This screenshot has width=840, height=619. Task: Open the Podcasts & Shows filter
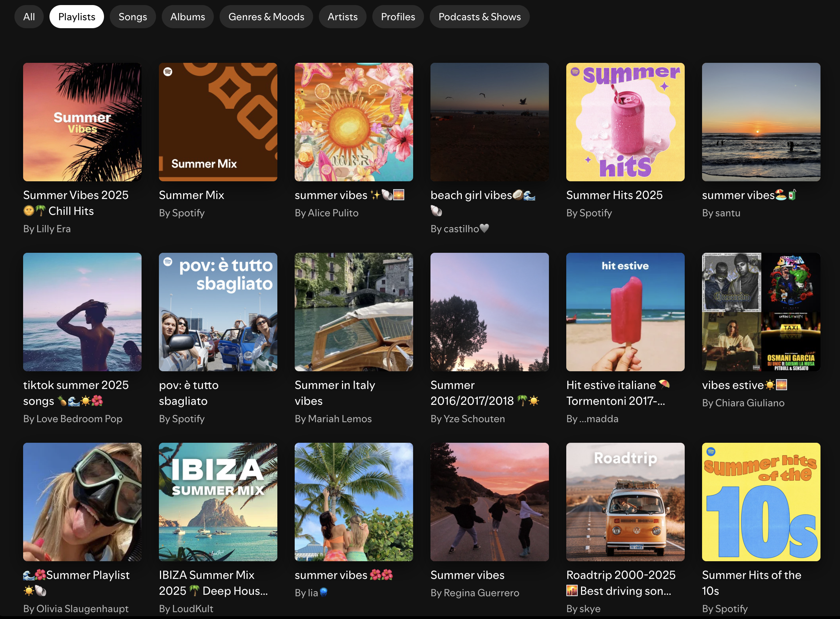point(480,17)
